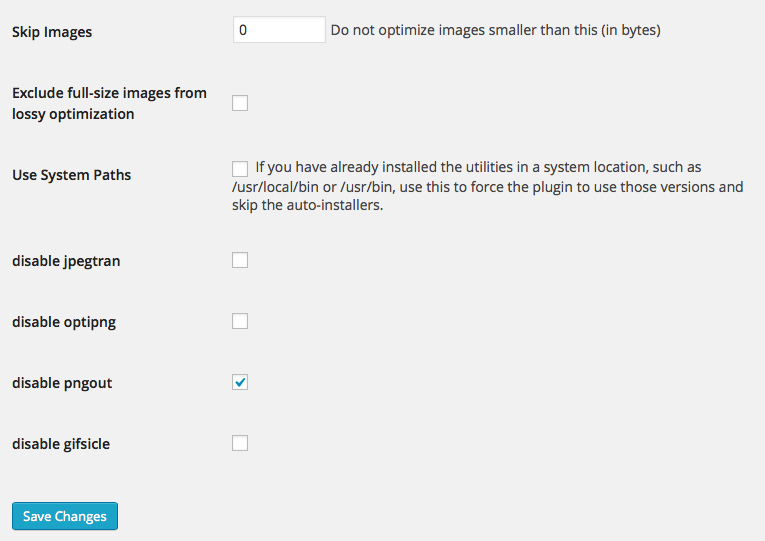The height and width of the screenshot is (541, 765).
Task: Tick the Use System Paths checkbox
Action: [240, 168]
